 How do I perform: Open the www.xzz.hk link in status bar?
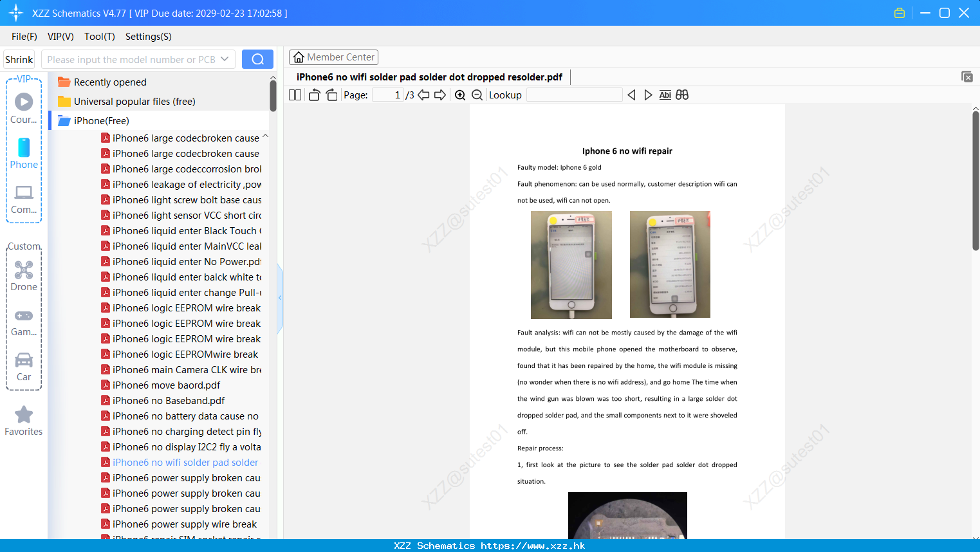[533, 546]
